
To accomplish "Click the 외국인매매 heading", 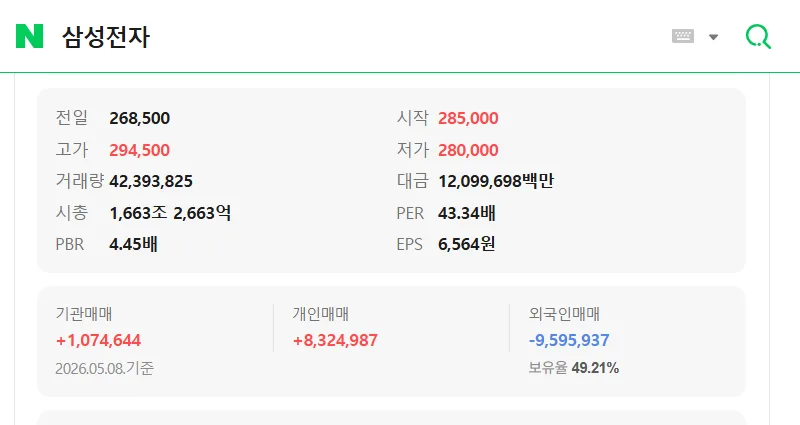I will point(564,314).
